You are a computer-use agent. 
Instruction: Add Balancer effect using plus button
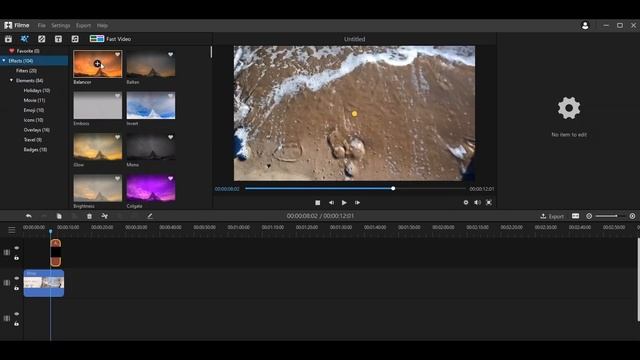coord(97,63)
